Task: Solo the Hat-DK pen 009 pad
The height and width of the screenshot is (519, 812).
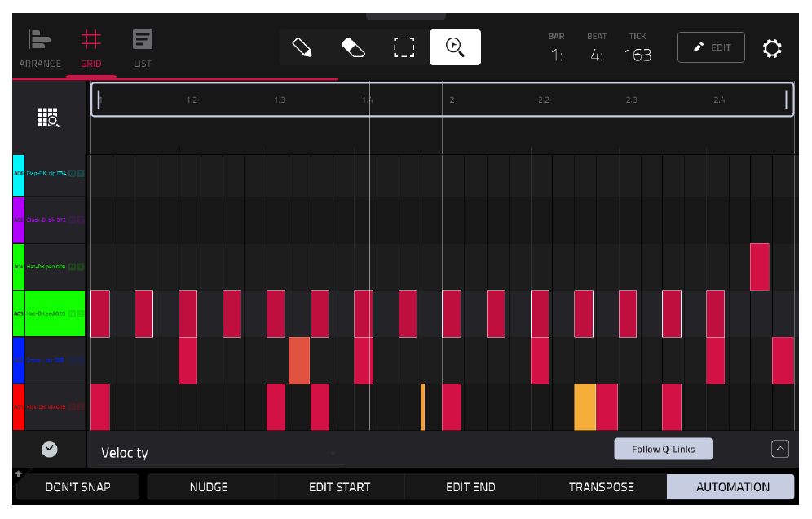Action: pyautogui.click(x=80, y=267)
